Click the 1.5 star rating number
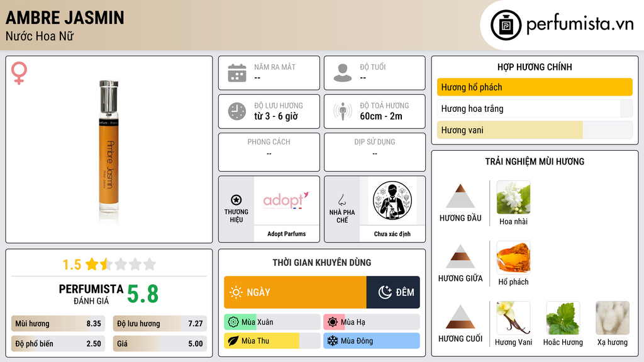 point(72,265)
